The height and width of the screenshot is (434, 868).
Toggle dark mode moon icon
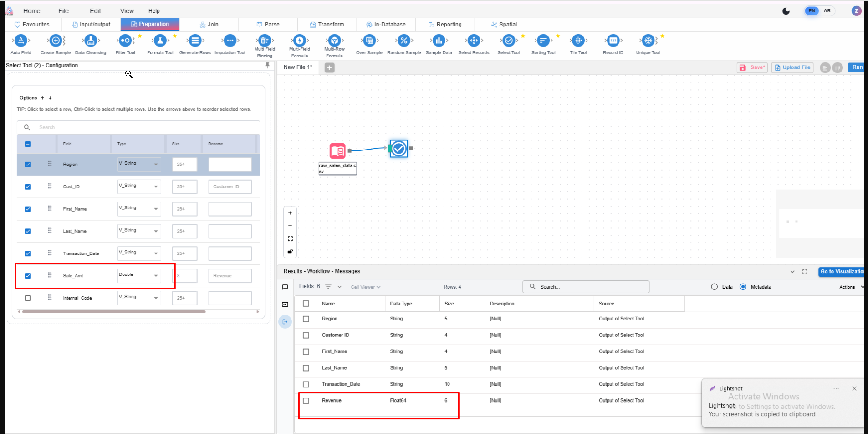pos(786,11)
